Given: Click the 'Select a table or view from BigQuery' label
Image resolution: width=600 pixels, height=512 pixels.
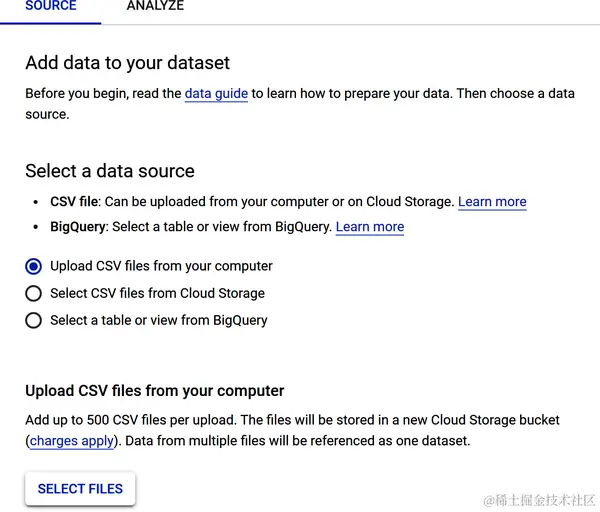Looking at the screenshot, I should coord(158,320).
